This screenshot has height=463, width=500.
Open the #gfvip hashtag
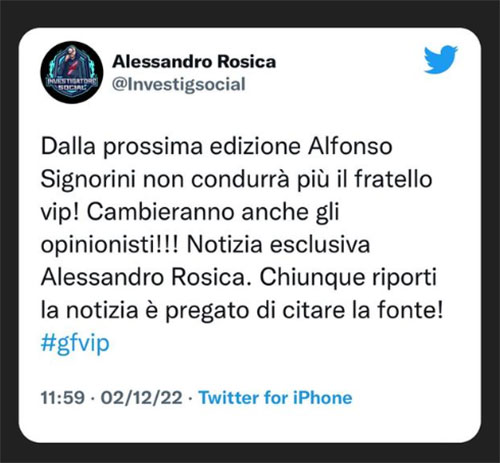(75, 343)
